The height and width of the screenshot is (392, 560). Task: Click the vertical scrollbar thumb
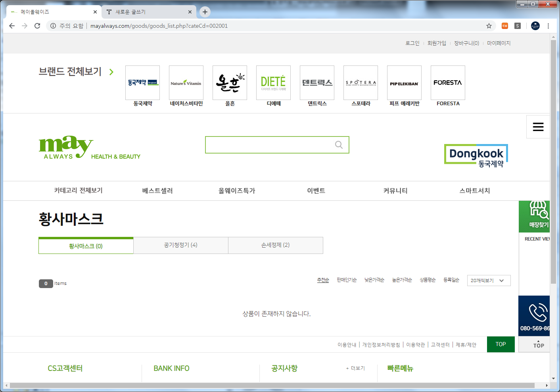click(x=553, y=162)
